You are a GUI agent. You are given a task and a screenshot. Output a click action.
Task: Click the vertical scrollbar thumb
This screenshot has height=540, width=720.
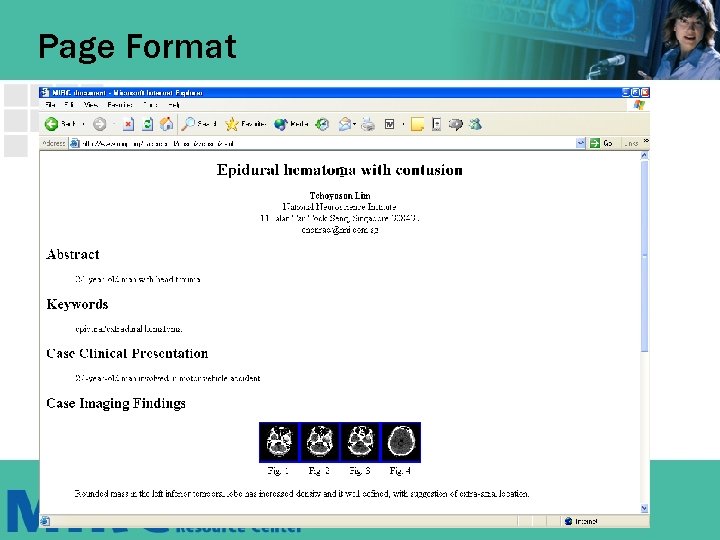[644, 256]
